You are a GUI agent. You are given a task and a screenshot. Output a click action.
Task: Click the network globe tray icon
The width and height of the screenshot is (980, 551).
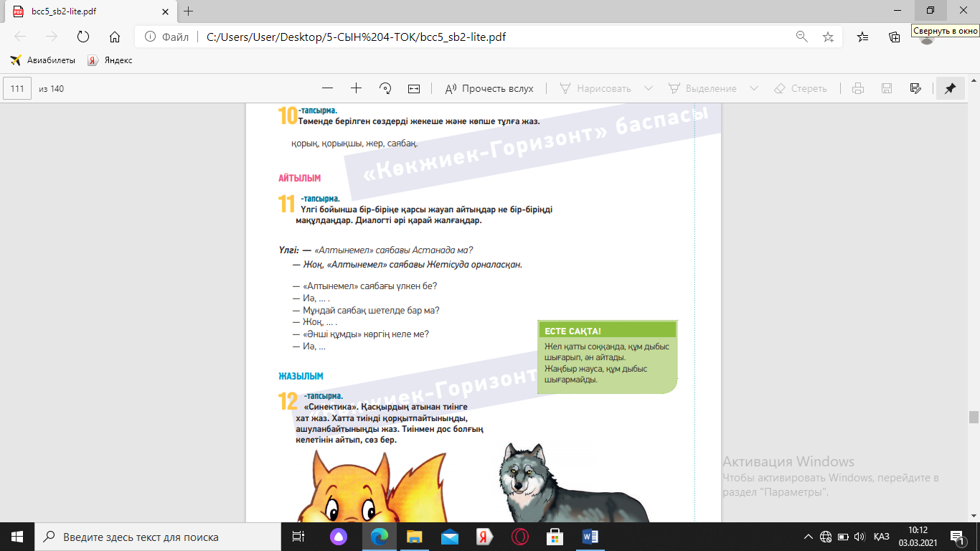[826, 537]
